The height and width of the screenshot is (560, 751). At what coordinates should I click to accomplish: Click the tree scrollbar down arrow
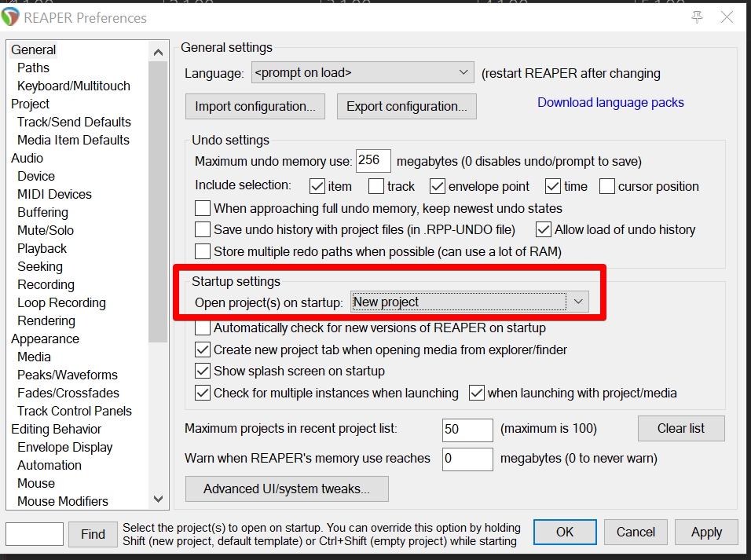point(158,500)
